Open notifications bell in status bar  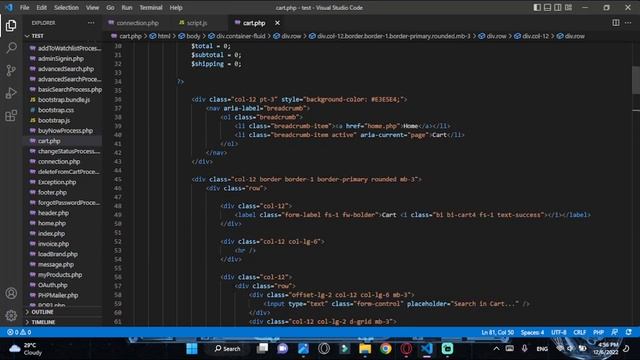point(629,332)
